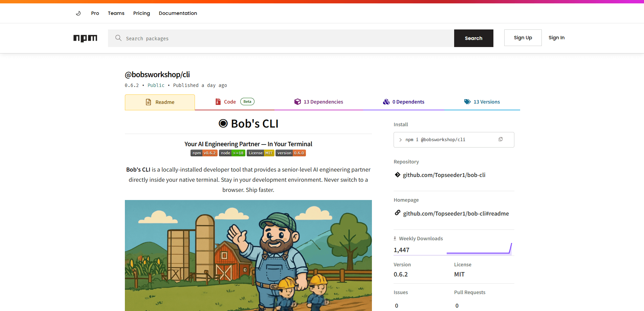644x311 pixels.
Task: Select the Readme tab
Action: click(160, 102)
